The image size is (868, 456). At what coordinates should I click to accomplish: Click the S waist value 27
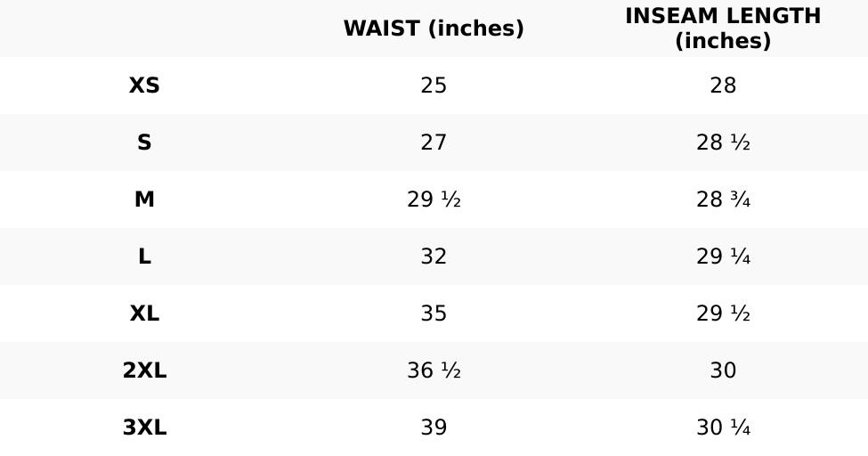(434, 142)
